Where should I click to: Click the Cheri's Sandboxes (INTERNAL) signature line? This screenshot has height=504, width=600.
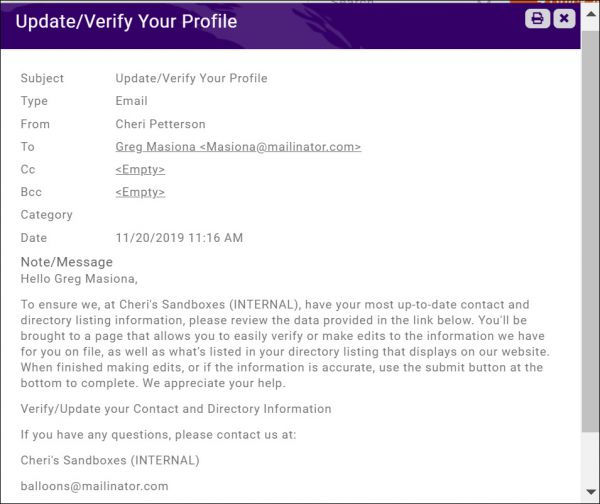pos(110,460)
